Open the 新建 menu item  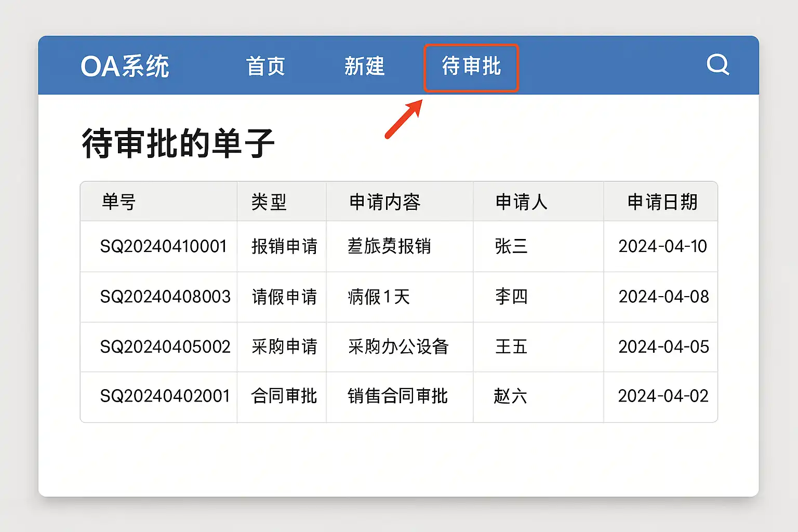(364, 66)
